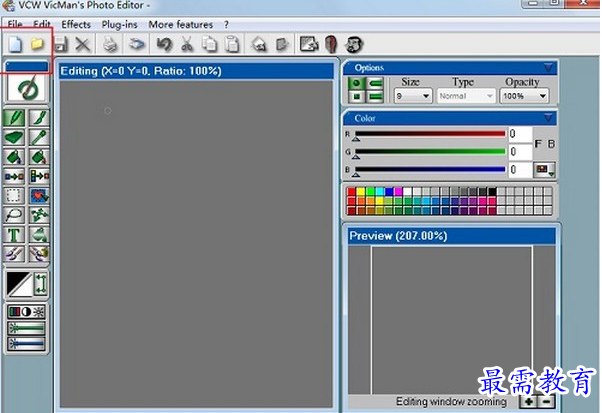Click the Print icon in the toolbar
The height and width of the screenshot is (413, 602).
[x=111, y=44]
